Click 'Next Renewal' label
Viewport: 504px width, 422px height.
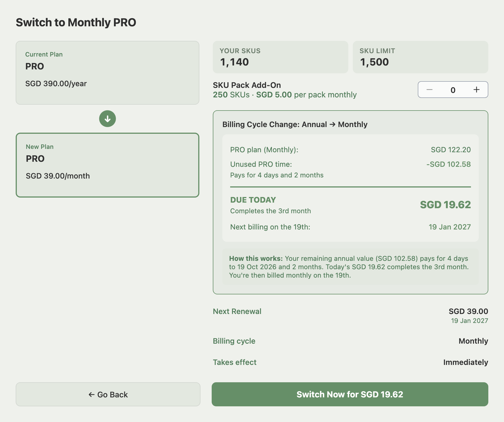[x=237, y=311]
